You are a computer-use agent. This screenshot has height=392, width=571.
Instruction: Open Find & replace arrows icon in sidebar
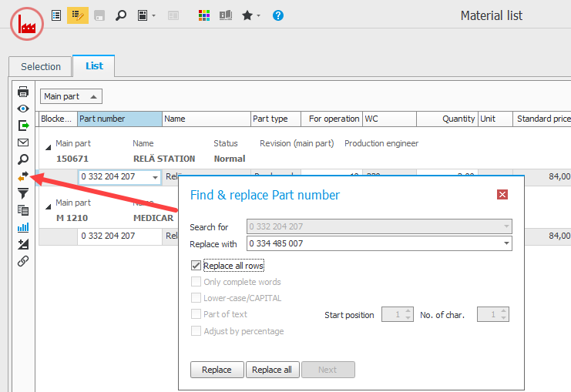[23, 176]
